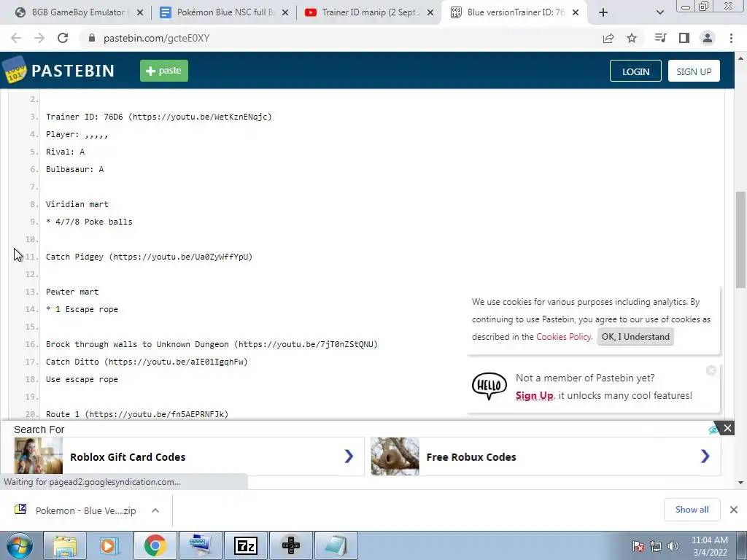This screenshot has width=747, height=560.
Task: Reload the Pastebin page
Action: click(x=63, y=38)
